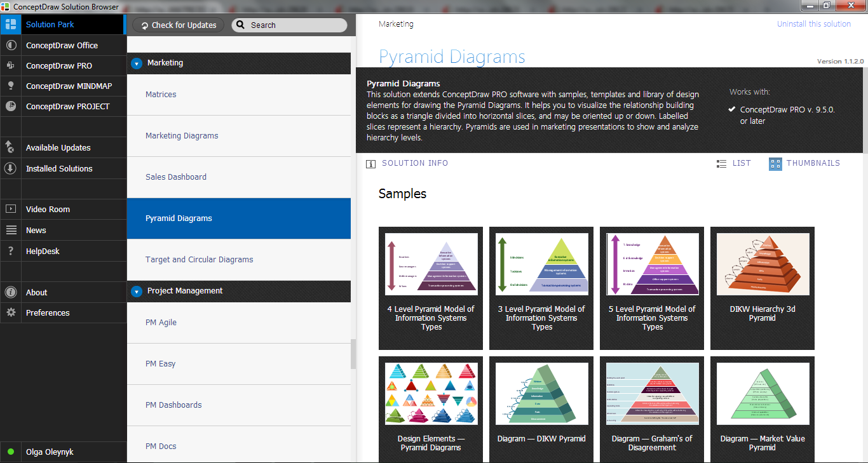
Task: Click the Samples heading
Action: [402, 194]
